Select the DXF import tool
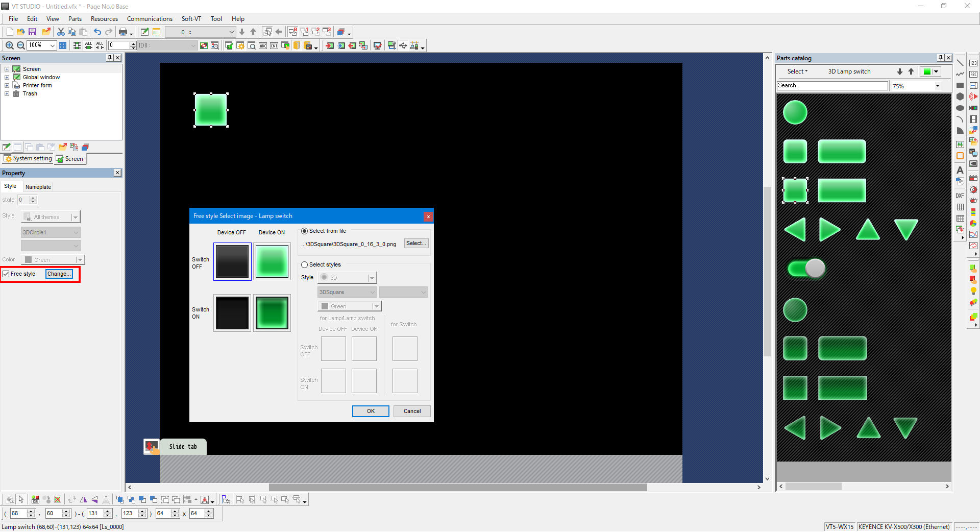The image size is (980, 532). coord(960,196)
